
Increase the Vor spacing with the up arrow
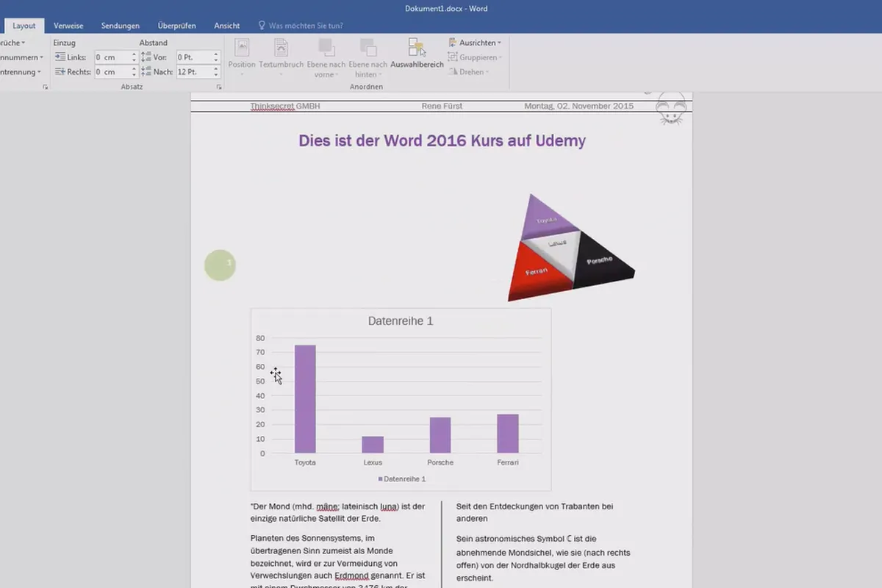[x=216, y=54]
